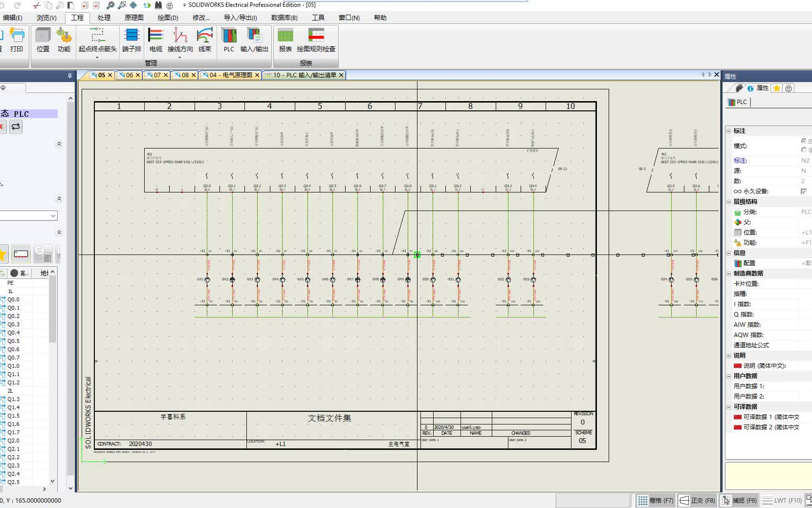Image resolution: width=812 pixels, height=508 pixels.
Task: Toggle 栅格 (F7) grid in status bar
Action: tap(655, 500)
